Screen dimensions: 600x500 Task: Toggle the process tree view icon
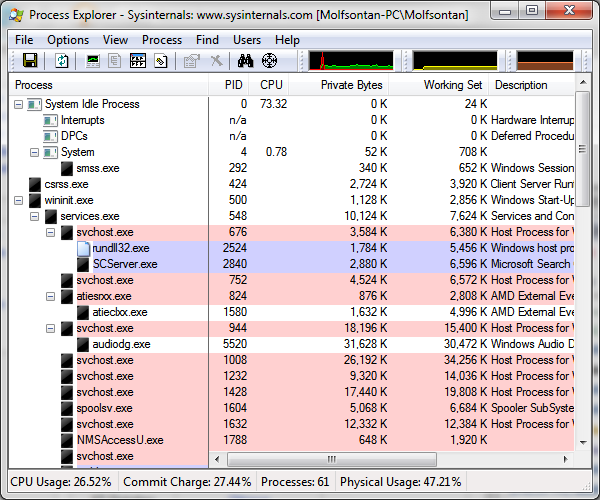point(114,60)
